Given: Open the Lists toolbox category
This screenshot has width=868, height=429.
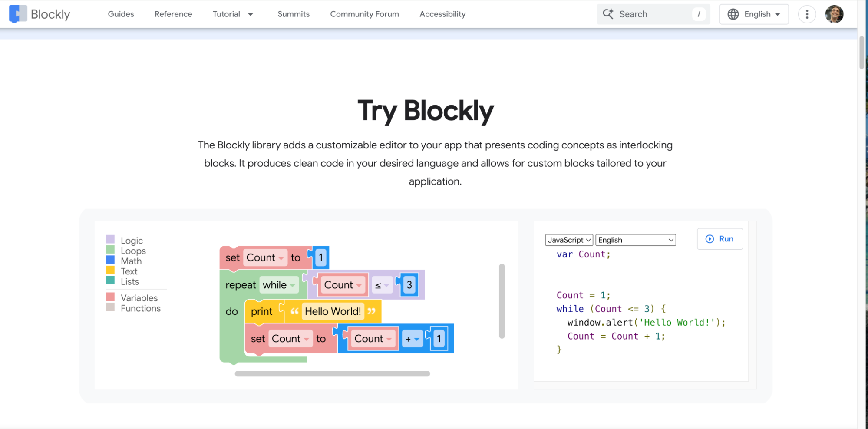Looking at the screenshot, I should (130, 282).
